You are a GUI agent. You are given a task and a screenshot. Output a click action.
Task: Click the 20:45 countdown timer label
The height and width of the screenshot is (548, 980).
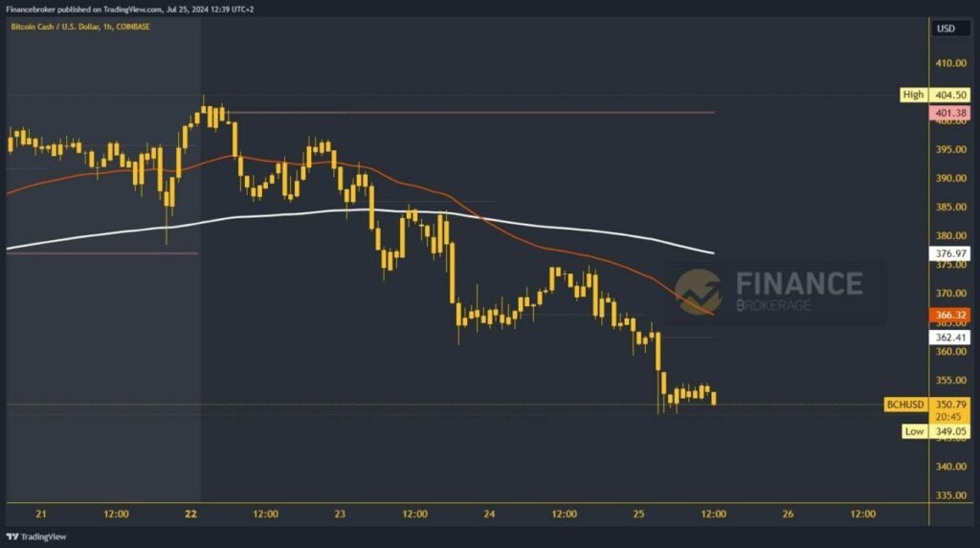click(x=948, y=417)
